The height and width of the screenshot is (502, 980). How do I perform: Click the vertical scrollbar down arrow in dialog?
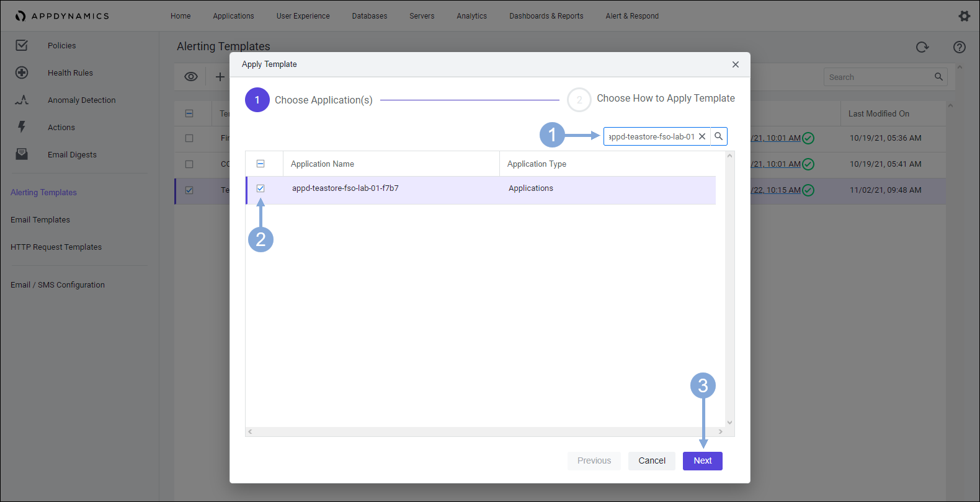730,423
